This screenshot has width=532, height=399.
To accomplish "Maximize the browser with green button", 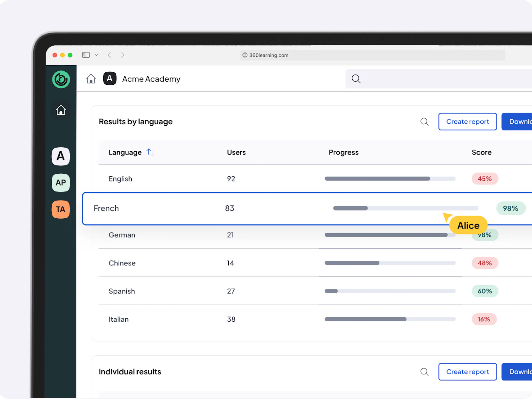I will 70,55.
